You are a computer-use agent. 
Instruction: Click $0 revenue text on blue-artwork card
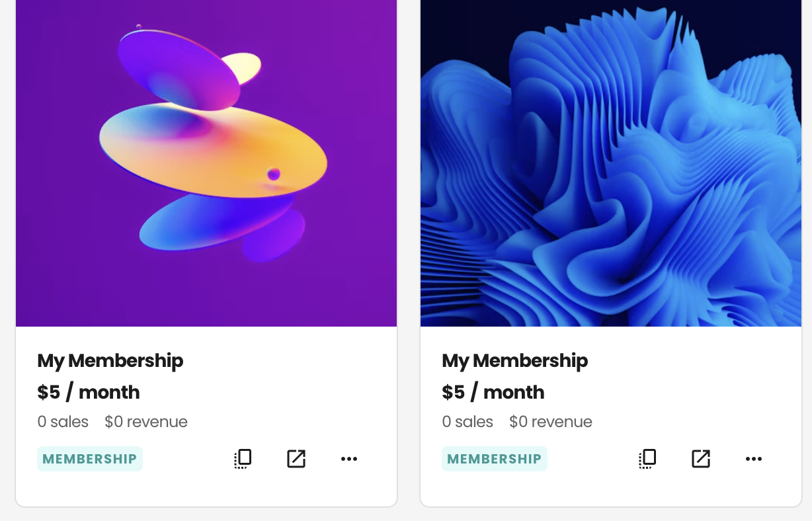click(x=551, y=422)
